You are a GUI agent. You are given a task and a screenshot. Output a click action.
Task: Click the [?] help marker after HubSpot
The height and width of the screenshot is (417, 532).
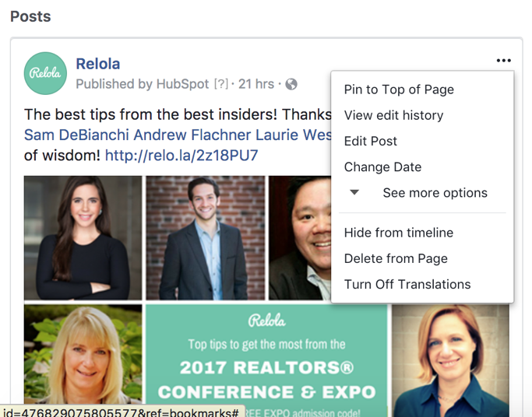point(221,84)
